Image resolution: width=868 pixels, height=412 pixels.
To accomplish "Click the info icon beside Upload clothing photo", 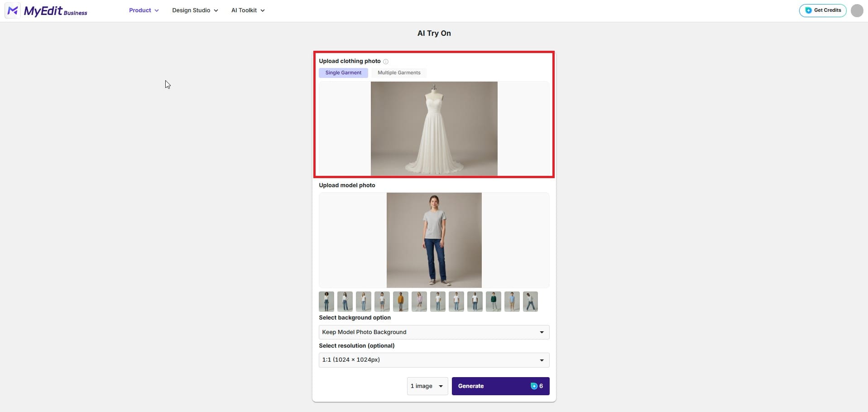I will [x=385, y=61].
